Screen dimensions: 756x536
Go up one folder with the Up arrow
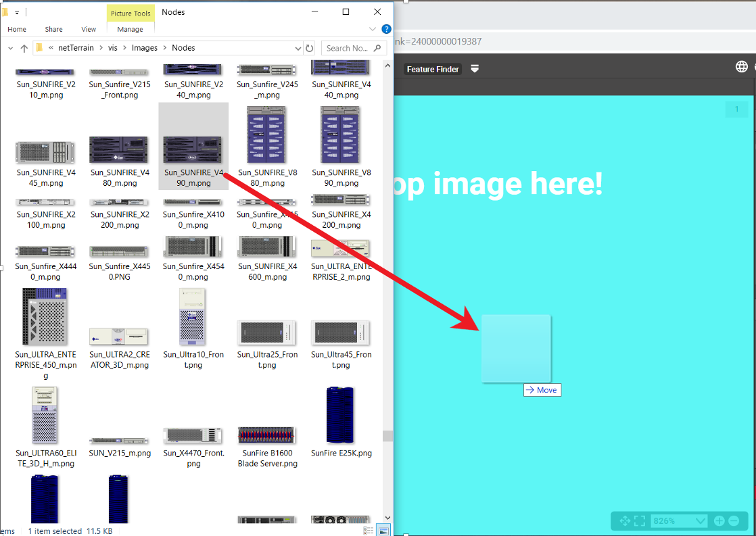24,48
